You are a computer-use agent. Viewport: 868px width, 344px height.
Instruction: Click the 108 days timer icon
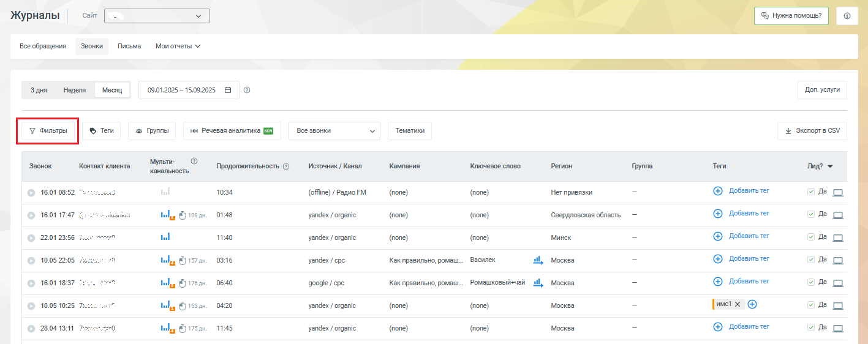pyautogui.click(x=183, y=215)
